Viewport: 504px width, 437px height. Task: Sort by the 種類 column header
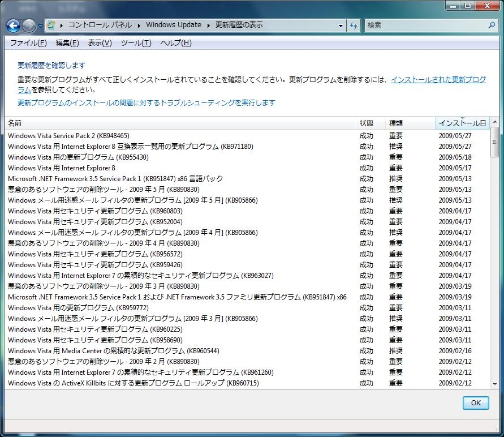tap(411, 123)
